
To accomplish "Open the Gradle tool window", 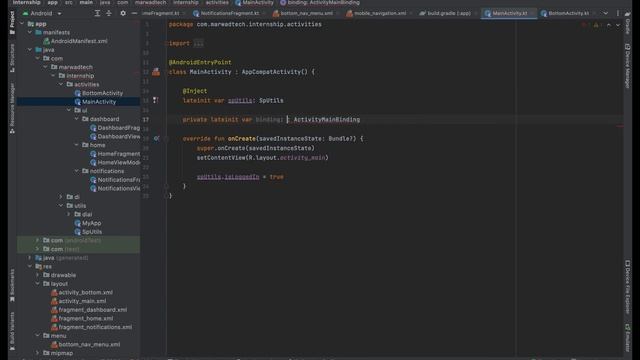I will click(x=627, y=22).
